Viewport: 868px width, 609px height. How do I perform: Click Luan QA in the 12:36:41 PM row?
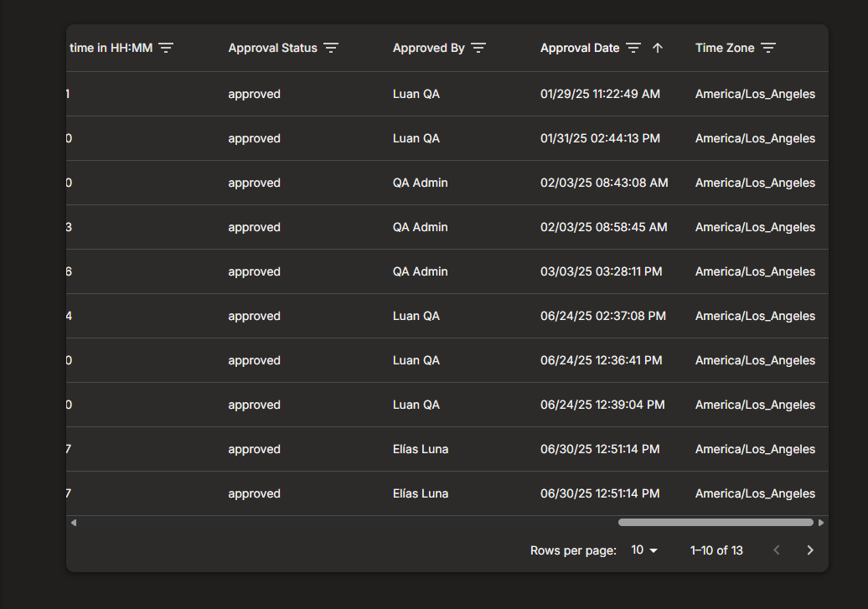[x=416, y=360]
